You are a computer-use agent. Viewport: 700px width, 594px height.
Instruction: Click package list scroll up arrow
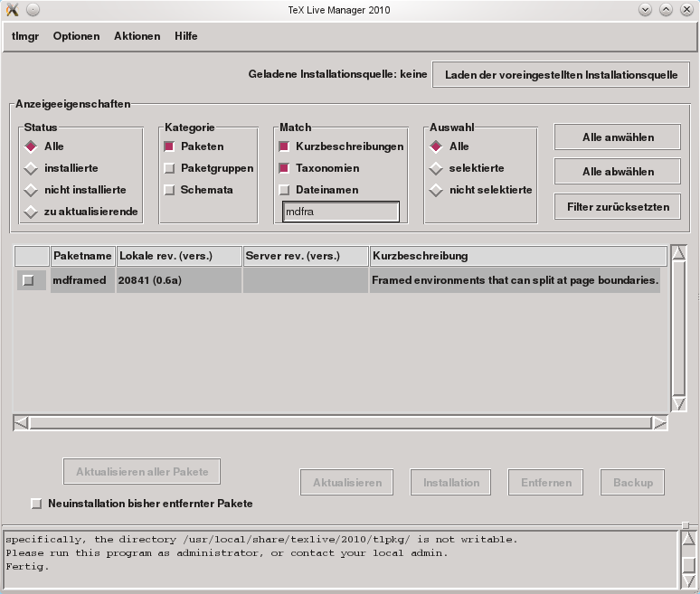tap(679, 253)
